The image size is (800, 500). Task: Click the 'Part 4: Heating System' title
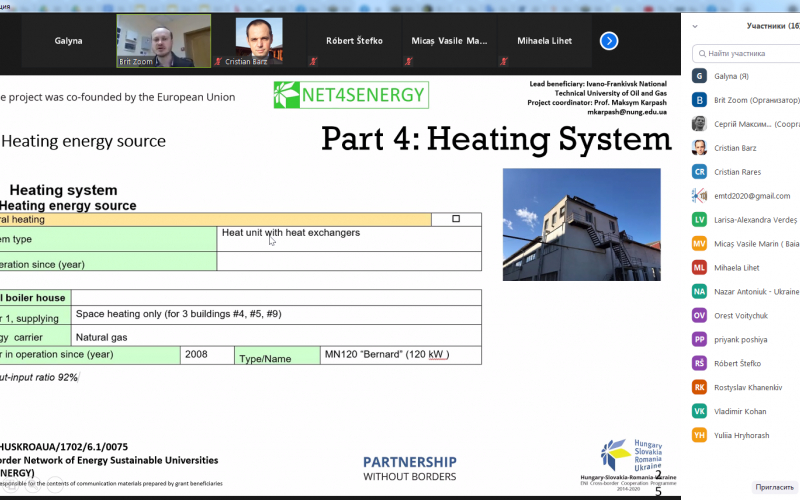coord(496,139)
